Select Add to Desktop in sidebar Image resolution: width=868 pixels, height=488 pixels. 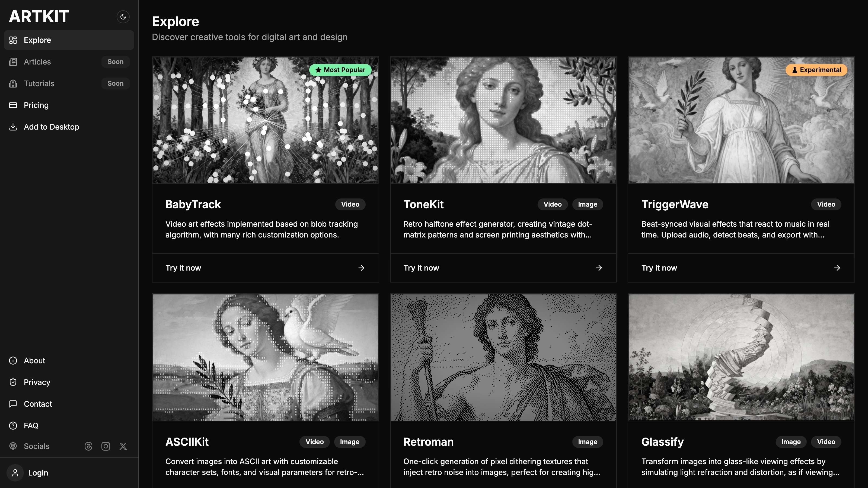(69, 127)
